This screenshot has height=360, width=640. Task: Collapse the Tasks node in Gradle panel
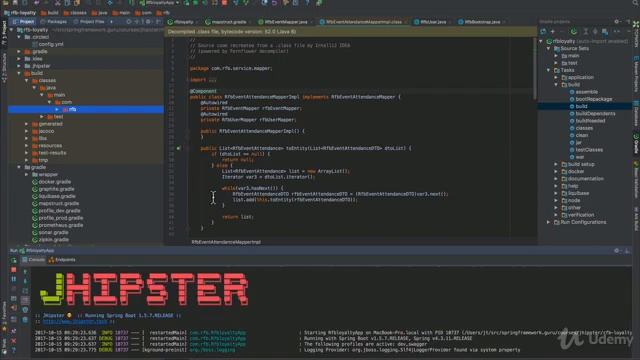point(549,70)
